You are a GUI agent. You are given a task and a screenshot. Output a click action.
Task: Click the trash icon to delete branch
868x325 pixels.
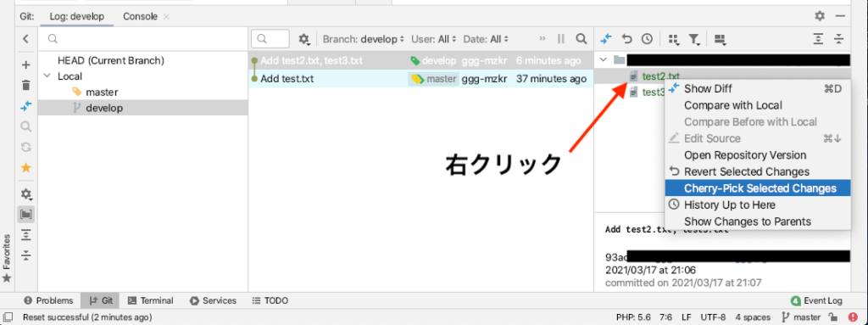25,85
